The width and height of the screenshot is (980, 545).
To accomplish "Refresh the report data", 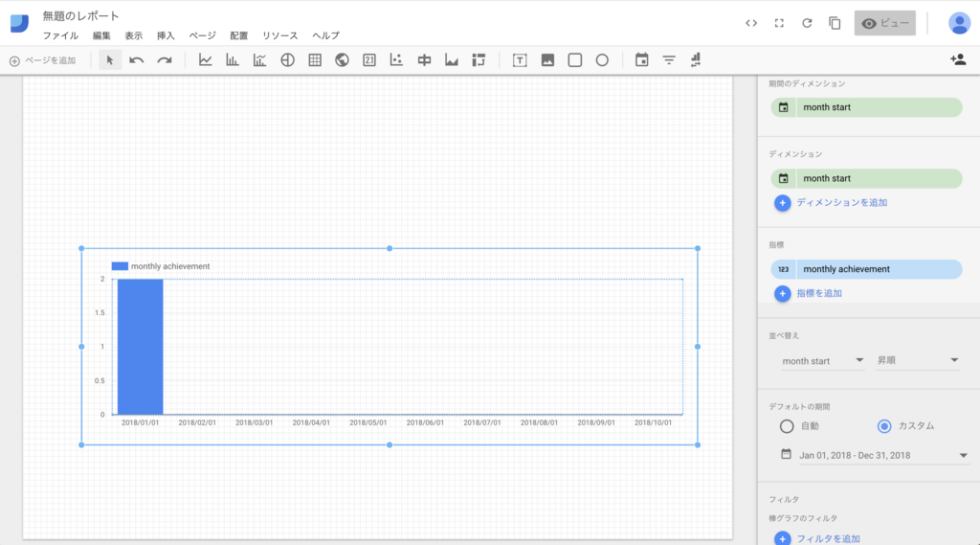I will 807,23.
